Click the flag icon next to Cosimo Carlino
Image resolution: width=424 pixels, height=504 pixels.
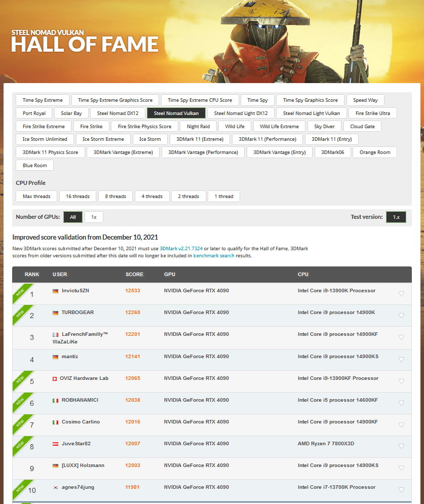[x=56, y=422]
